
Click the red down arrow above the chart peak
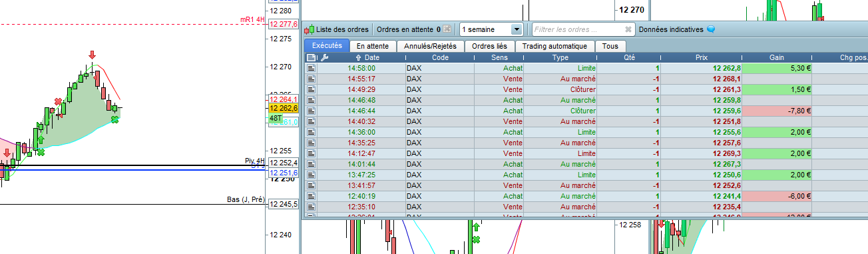(x=92, y=55)
